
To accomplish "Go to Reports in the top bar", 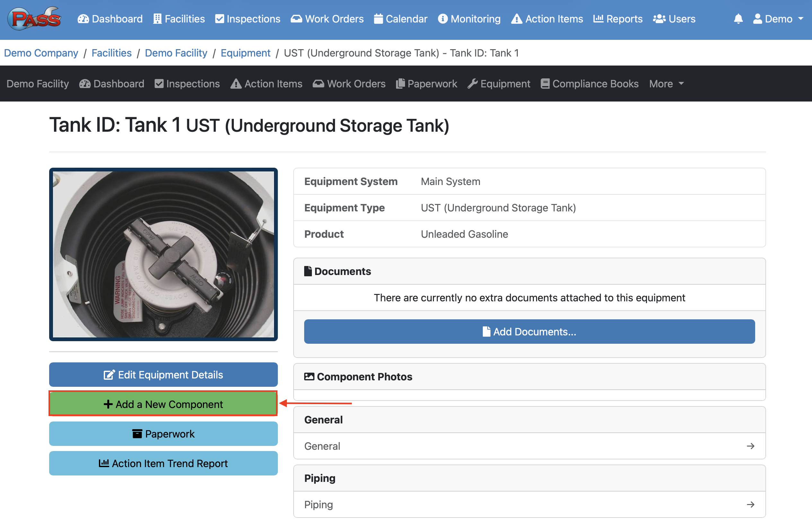I will tap(618, 19).
